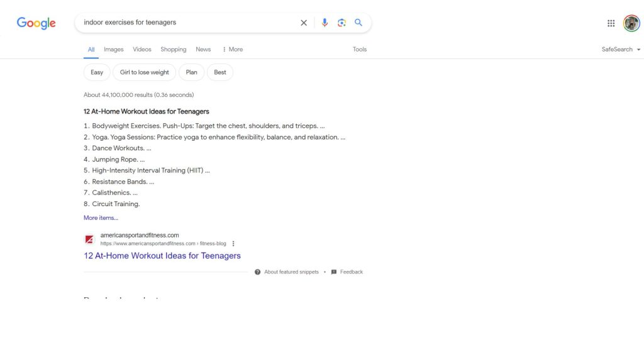644x362 pixels.
Task: Start voice search with the microphone icon
Action: [325, 23]
